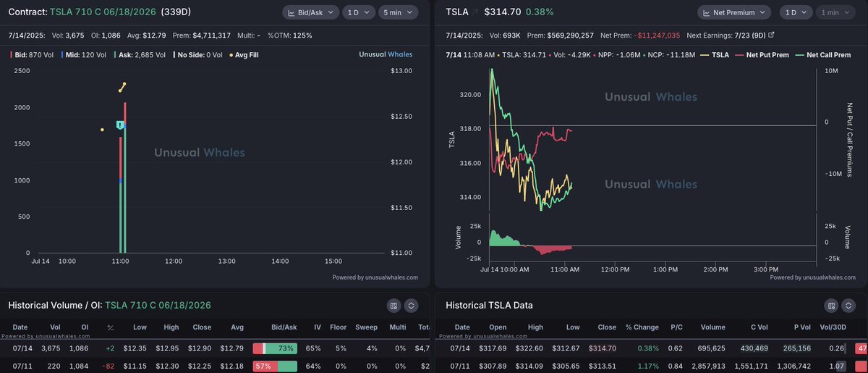Open Next Earnings external link icon
Screen dimensions: 868x373
click(x=771, y=35)
